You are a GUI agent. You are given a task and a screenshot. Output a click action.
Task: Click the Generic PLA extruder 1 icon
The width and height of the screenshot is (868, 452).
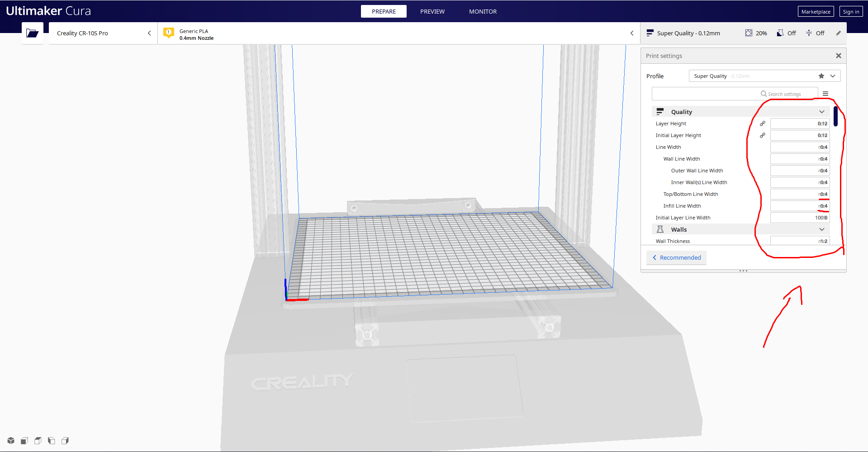pos(169,33)
